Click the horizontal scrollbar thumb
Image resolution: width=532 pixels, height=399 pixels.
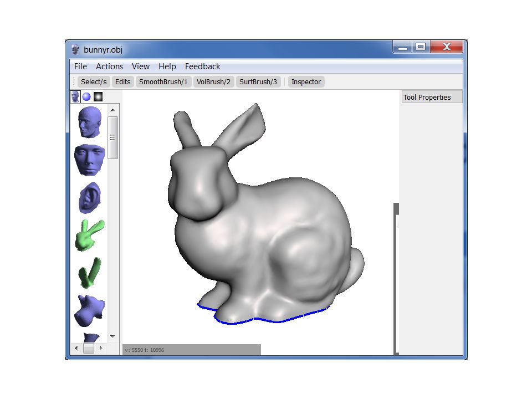coord(89,348)
